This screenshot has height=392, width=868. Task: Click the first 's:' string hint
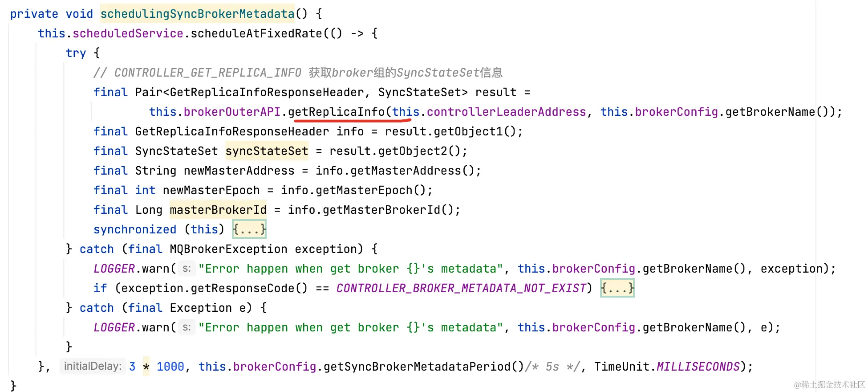tap(187, 269)
